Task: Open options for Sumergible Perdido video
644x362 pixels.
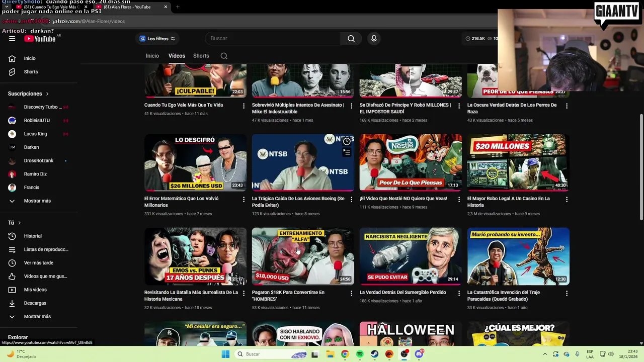Action: pos(459,293)
